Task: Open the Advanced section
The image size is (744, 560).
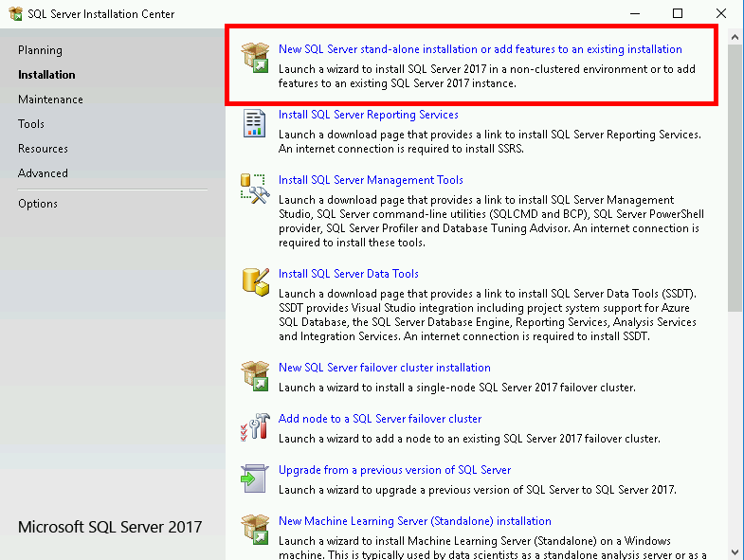Action: click(43, 173)
